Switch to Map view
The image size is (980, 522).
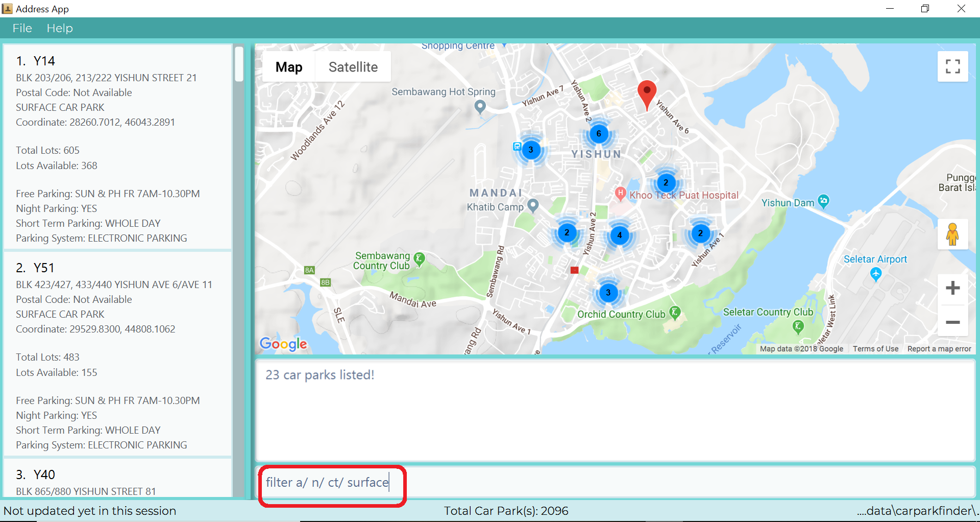coord(289,67)
